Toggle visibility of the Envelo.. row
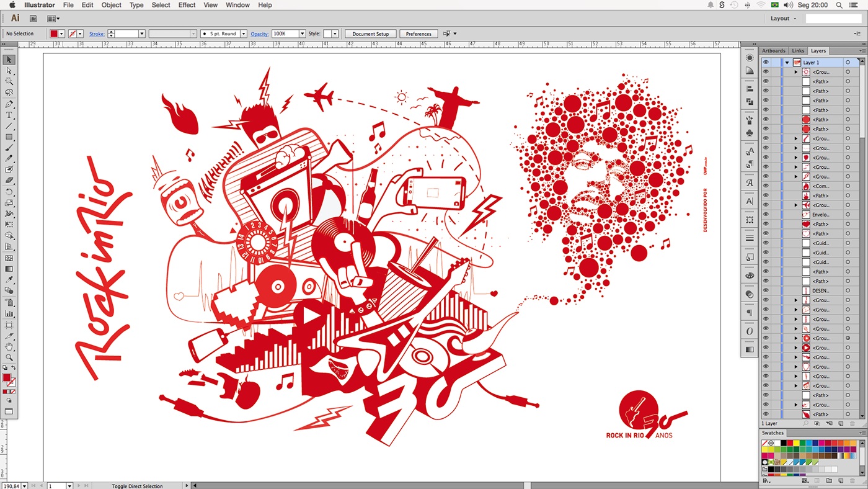868x489 pixels. (x=766, y=214)
